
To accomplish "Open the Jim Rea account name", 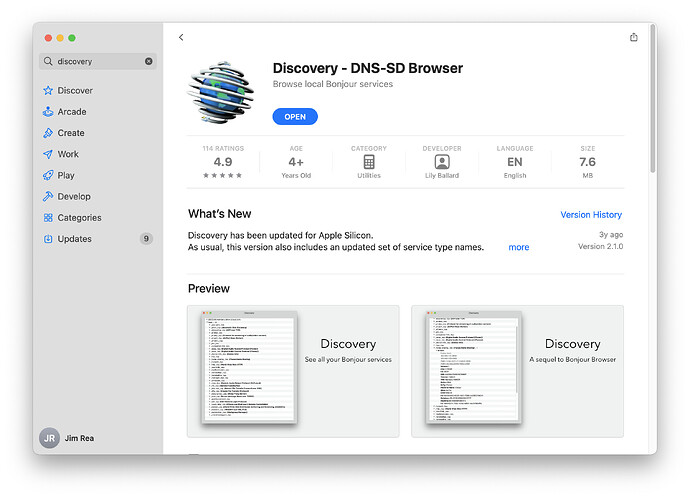I will coord(79,438).
